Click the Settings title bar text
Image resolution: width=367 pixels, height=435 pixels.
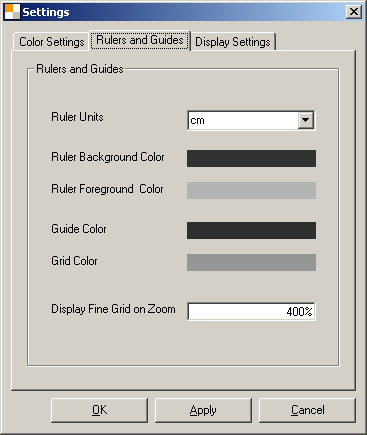[46, 12]
